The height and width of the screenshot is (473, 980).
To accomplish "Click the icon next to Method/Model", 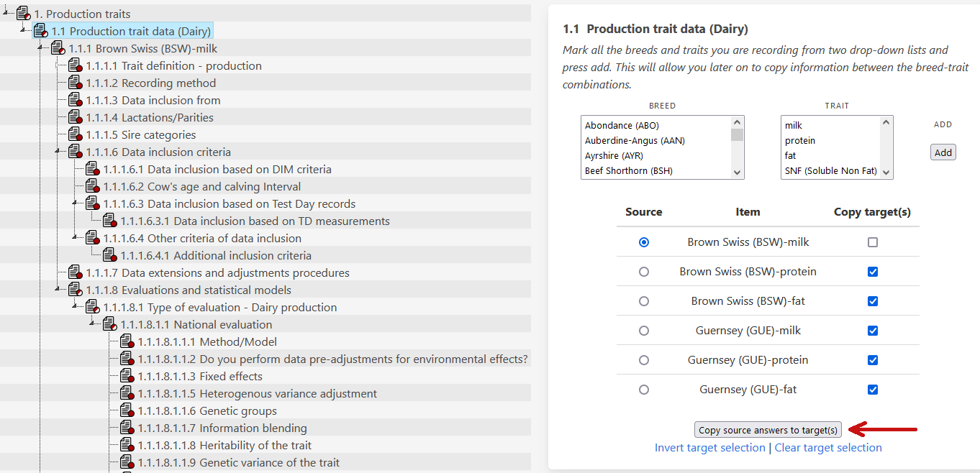I will [127, 341].
